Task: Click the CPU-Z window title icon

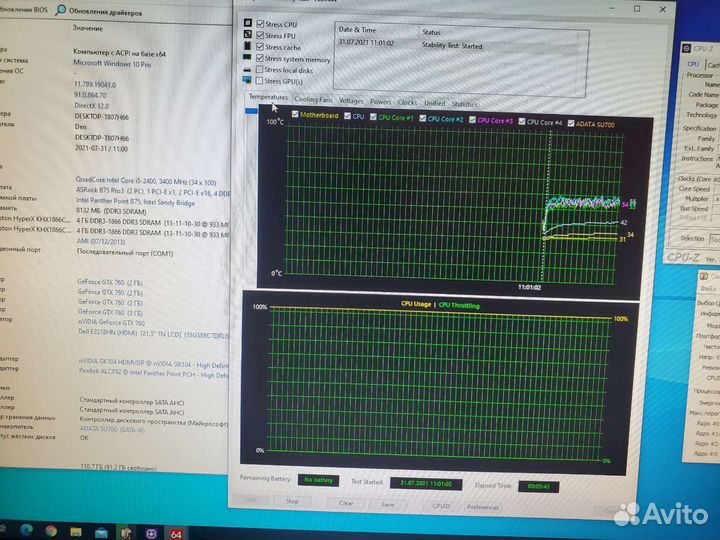Action: click(x=686, y=48)
